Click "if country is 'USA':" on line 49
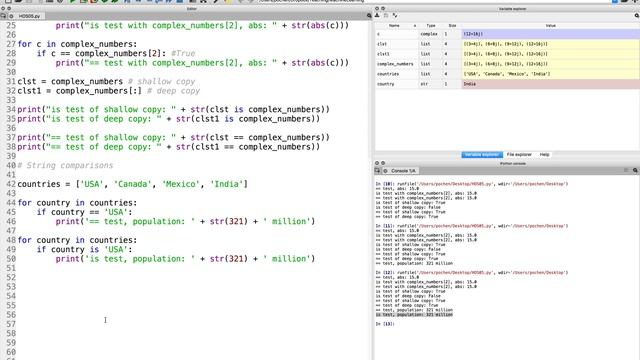 pos(84,249)
